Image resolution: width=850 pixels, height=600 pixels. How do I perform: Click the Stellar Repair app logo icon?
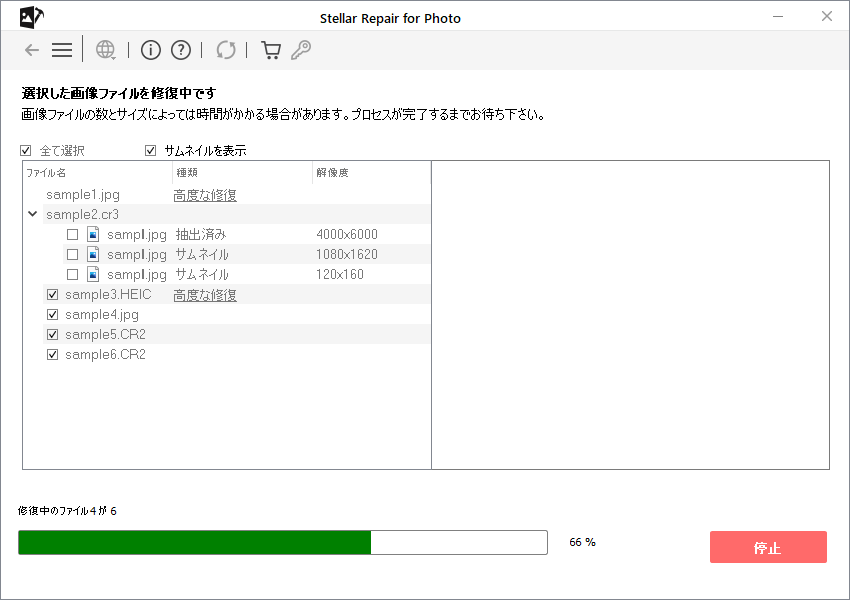coord(31,17)
